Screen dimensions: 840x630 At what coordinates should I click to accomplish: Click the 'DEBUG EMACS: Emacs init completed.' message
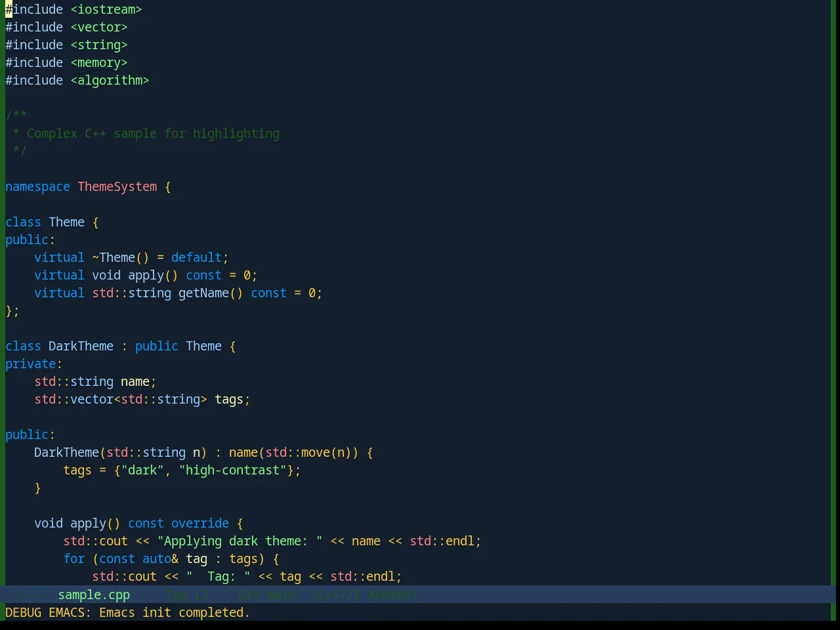click(x=127, y=612)
